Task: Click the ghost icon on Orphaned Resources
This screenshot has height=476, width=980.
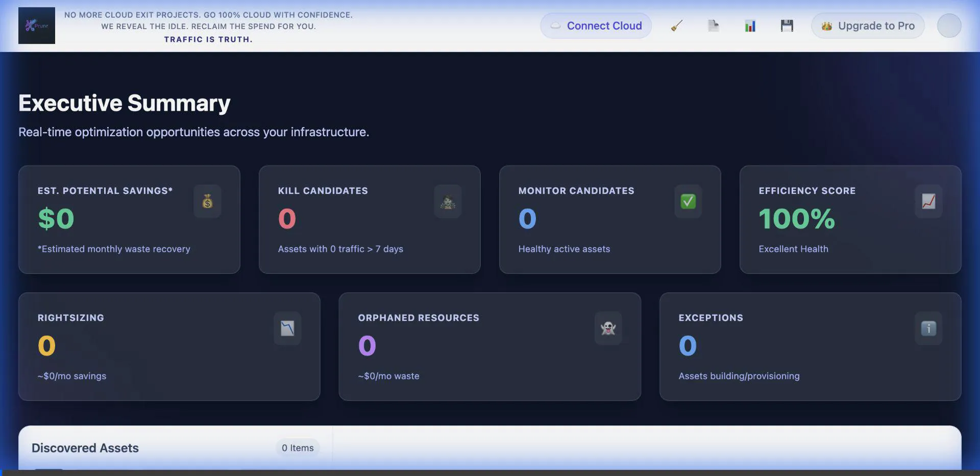Action: (x=608, y=328)
